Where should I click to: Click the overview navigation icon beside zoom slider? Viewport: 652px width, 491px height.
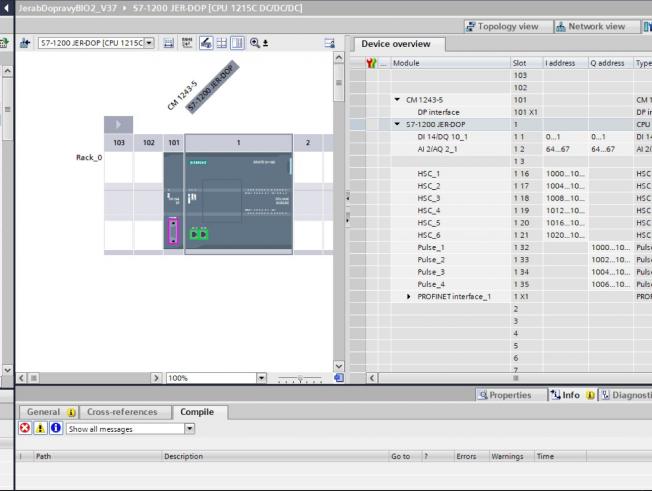tap(339, 378)
